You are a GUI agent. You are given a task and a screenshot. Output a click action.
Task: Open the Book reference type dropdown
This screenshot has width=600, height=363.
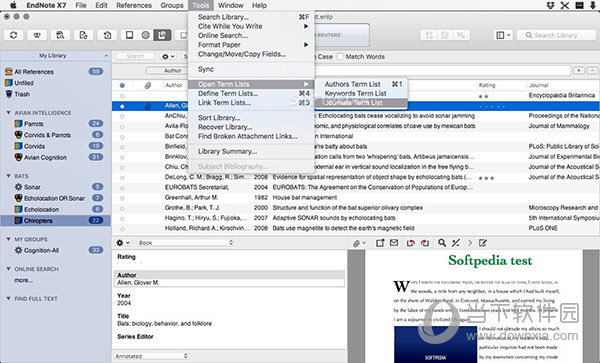(186, 243)
